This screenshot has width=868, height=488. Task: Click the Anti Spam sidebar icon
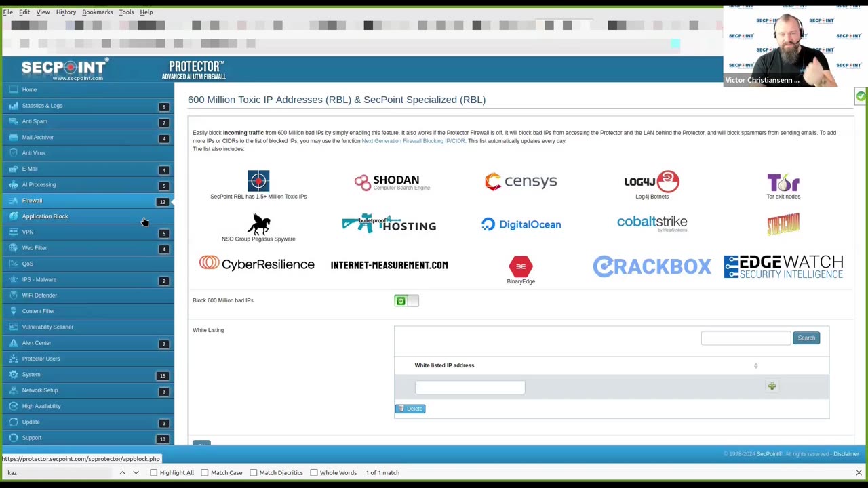(14, 121)
